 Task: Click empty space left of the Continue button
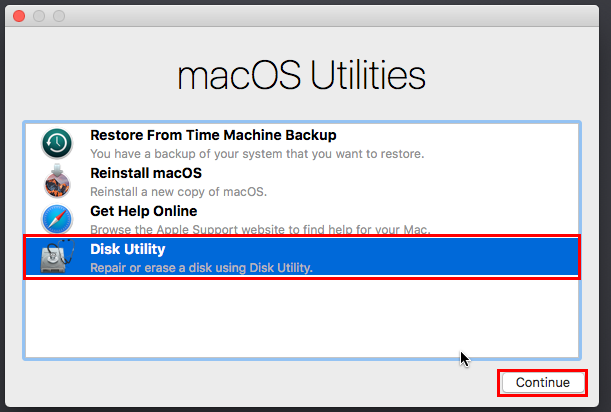(300, 383)
